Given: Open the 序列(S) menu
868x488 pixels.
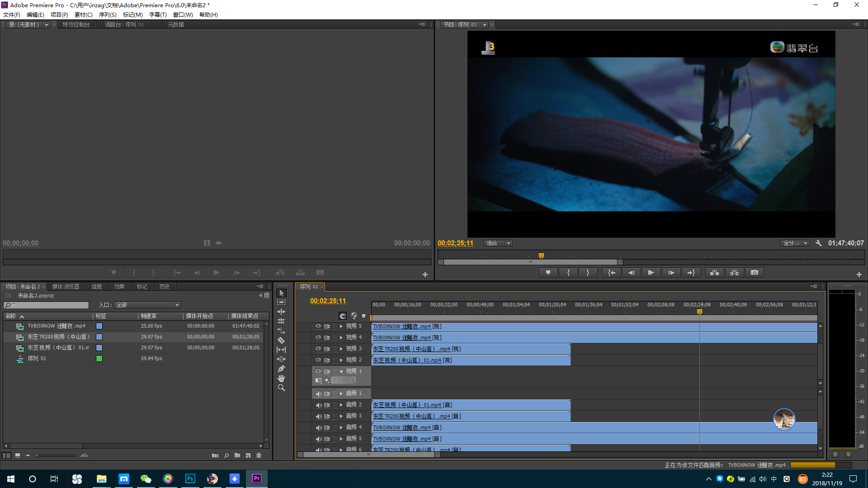Looking at the screenshot, I should click(x=108, y=15).
